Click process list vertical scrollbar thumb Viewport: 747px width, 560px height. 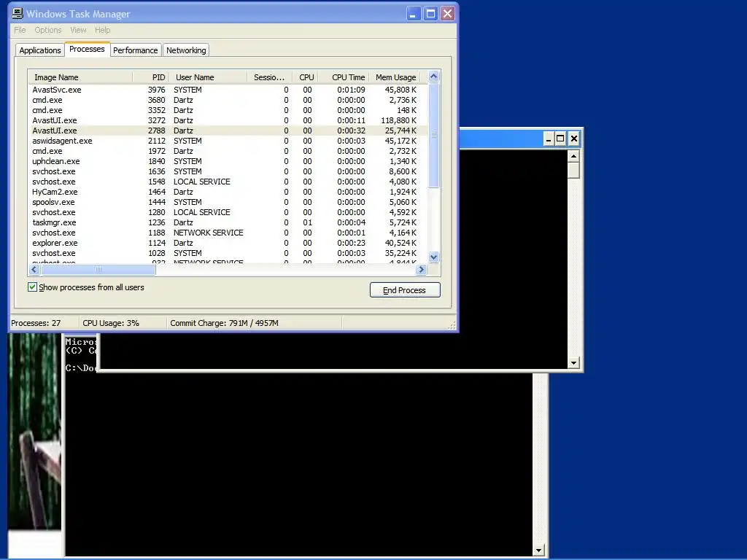point(433,135)
